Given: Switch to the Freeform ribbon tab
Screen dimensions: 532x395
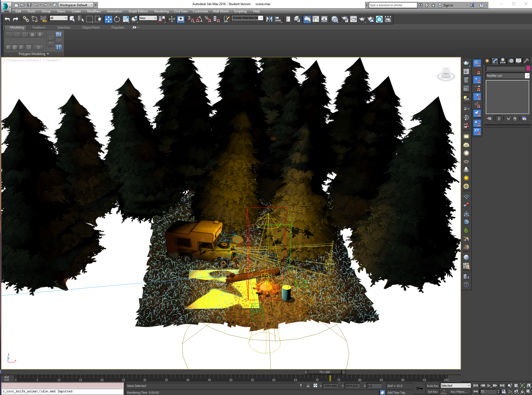Looking at the screenshot, I should coord(39,27).
